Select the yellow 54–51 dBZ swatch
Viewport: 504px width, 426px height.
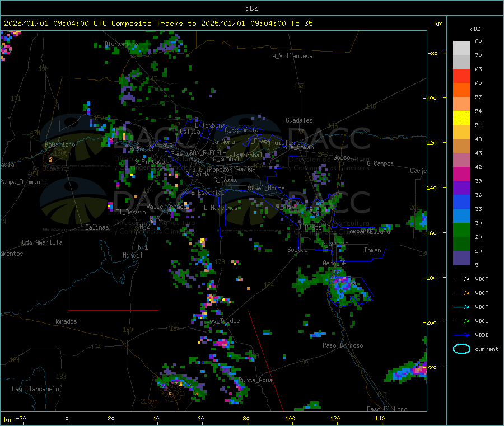click(x=461, y=118)
